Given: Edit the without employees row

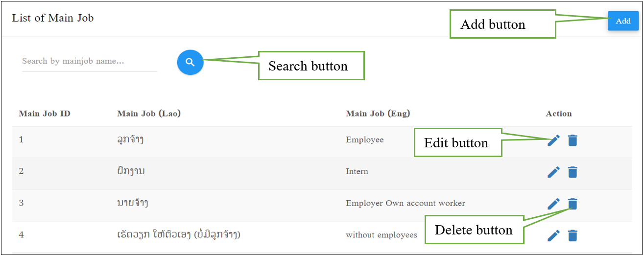Looking at the screenshot, I should click(x=553, y=235).
